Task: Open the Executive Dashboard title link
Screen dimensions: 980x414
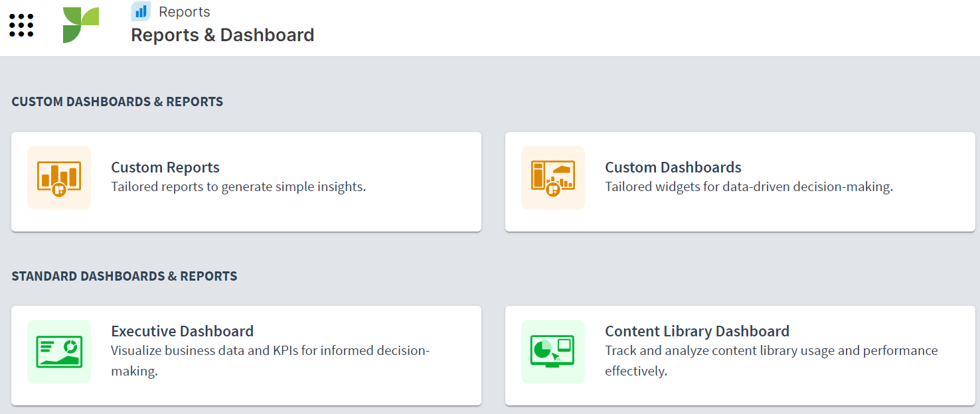Action: (182, 331)
